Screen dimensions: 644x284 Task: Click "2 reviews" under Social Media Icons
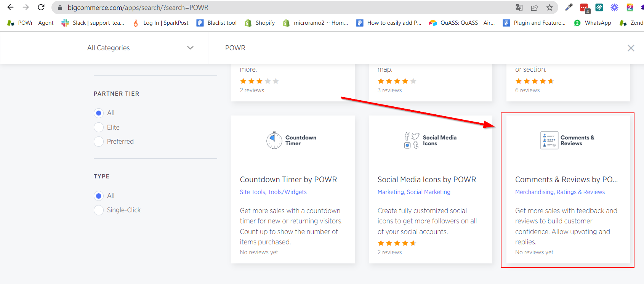click(389, 252)
